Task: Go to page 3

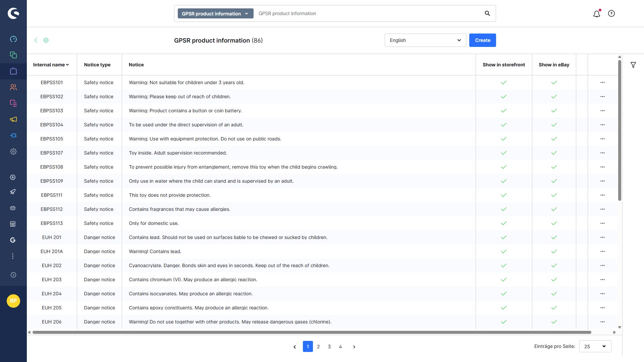Action: [329, 347]
